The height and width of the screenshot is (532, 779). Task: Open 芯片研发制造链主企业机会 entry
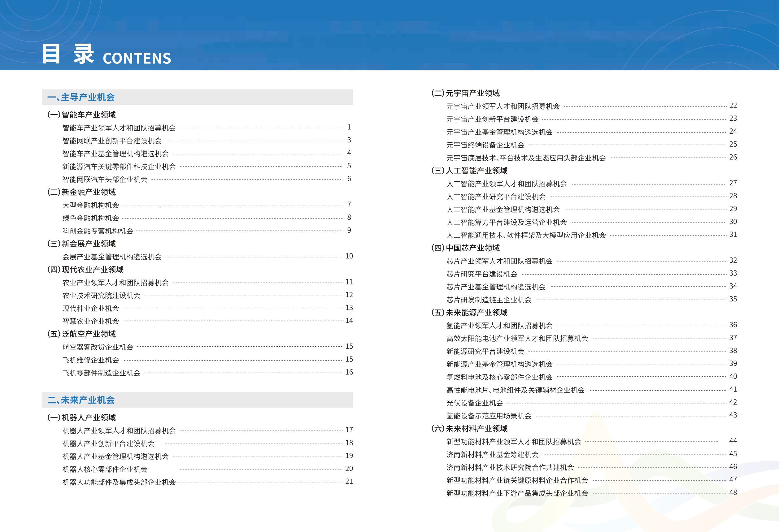(x=489, y=300)
